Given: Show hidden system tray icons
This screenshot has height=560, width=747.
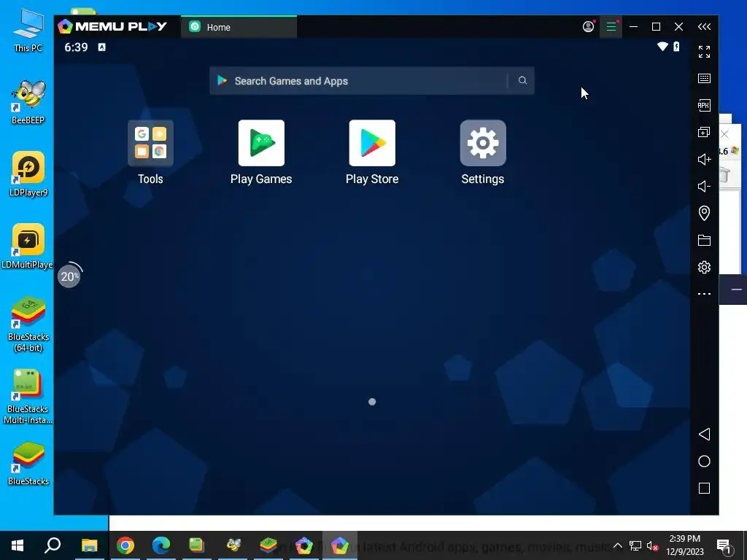Looking at the screenshot, I should 617,545.
